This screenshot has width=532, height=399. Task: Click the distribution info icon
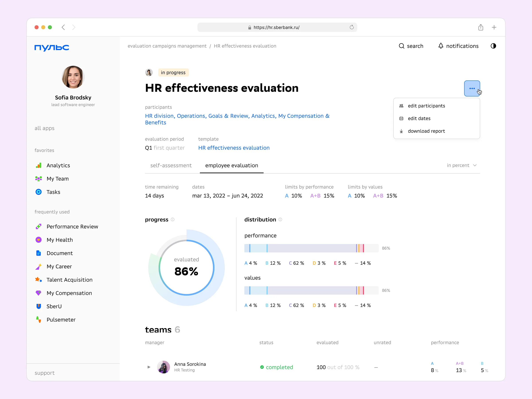tap(280, 220)
